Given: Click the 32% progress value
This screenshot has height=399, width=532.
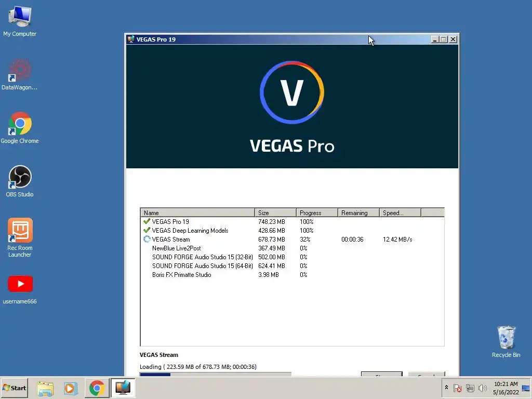Looking at the screenshot, I should [x=304, y=239].
